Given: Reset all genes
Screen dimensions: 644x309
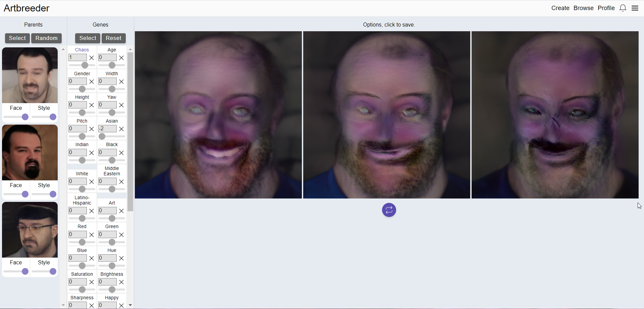Looking at the screenshot, I should coord(114,38).
